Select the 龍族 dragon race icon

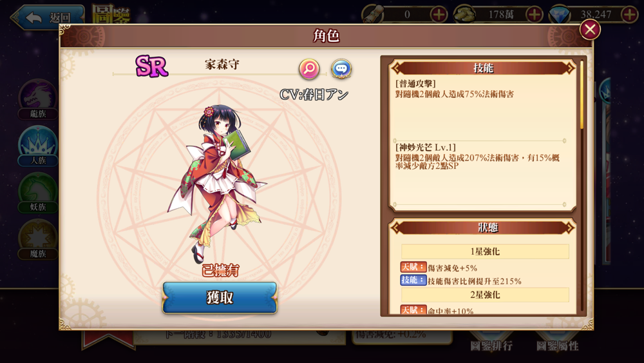[x=38, y=99]
